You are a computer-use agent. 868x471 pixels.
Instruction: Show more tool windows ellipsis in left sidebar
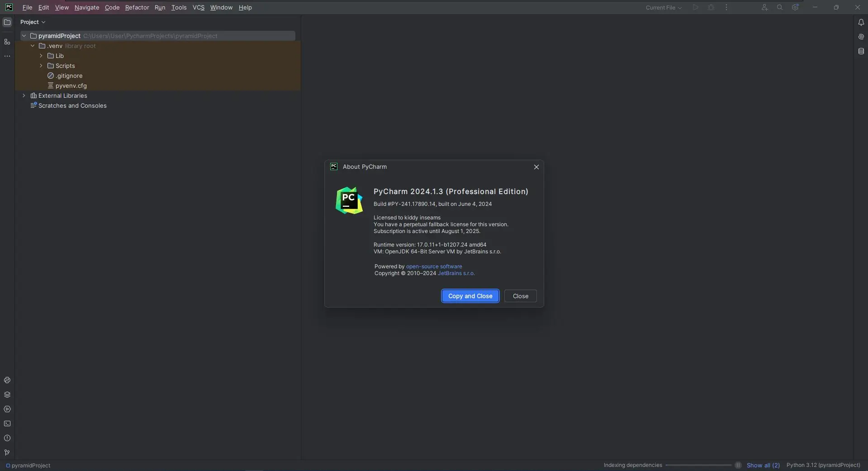(x=7, y=57)
